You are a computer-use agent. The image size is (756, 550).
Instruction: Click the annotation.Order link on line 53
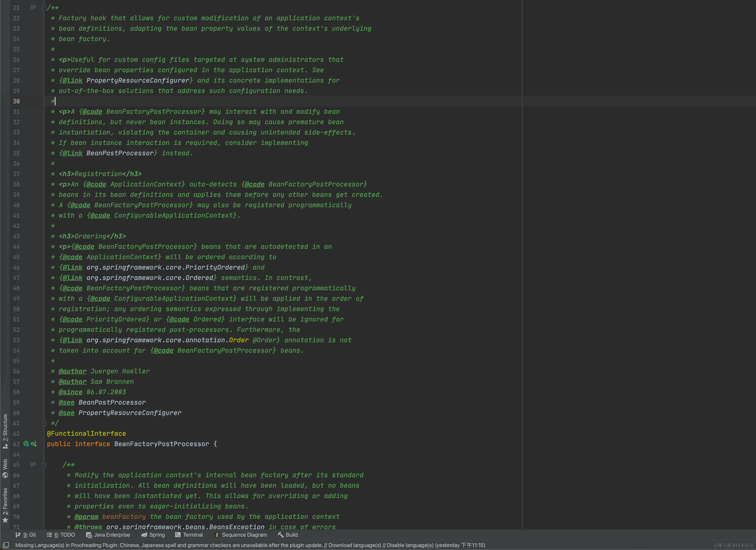pos(168,340)
